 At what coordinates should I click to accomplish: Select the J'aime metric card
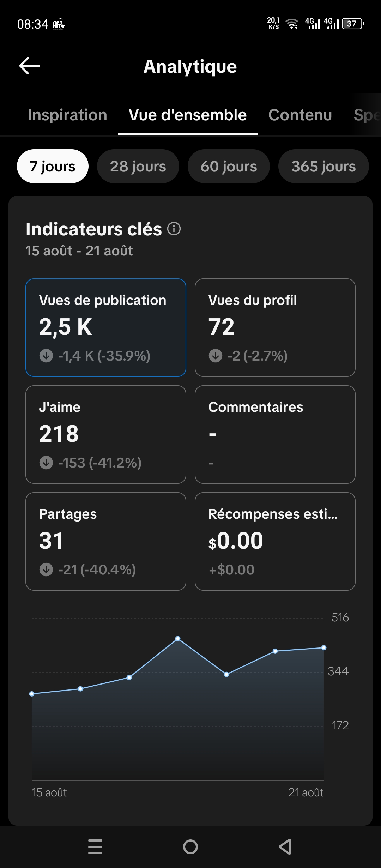point(106,434)
